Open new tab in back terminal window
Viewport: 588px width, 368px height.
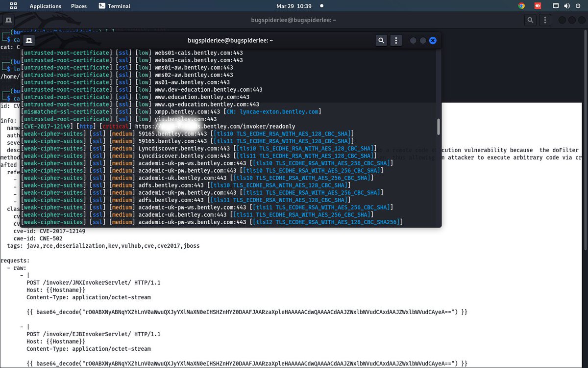click(9, 20)
